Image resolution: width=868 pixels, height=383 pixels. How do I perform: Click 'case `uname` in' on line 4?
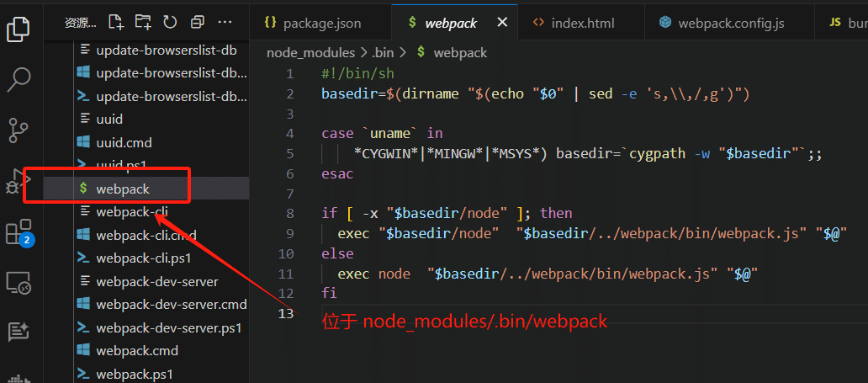(x=382, y=134)
